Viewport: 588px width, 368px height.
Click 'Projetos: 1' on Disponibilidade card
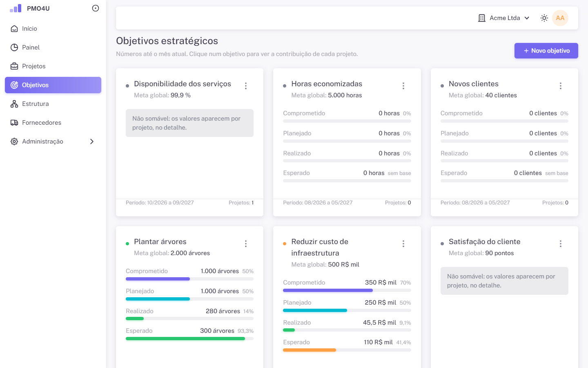click(x=241, y=203)
